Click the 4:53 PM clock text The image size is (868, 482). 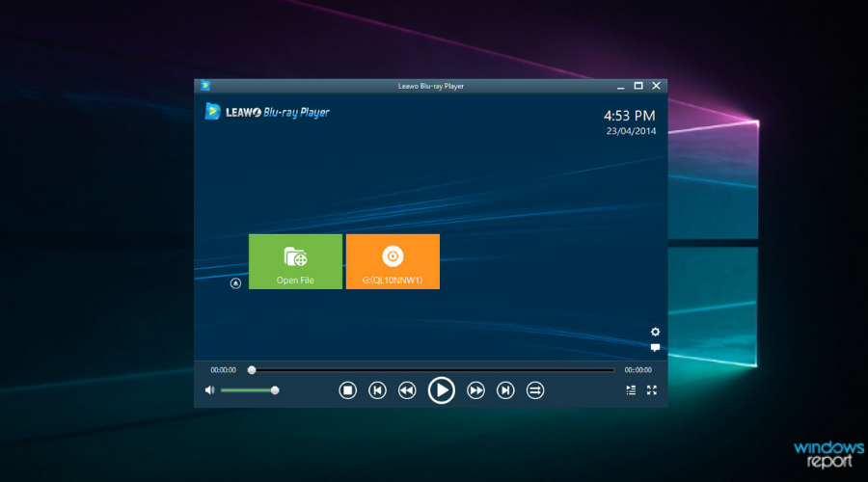(x=630, y=116)
